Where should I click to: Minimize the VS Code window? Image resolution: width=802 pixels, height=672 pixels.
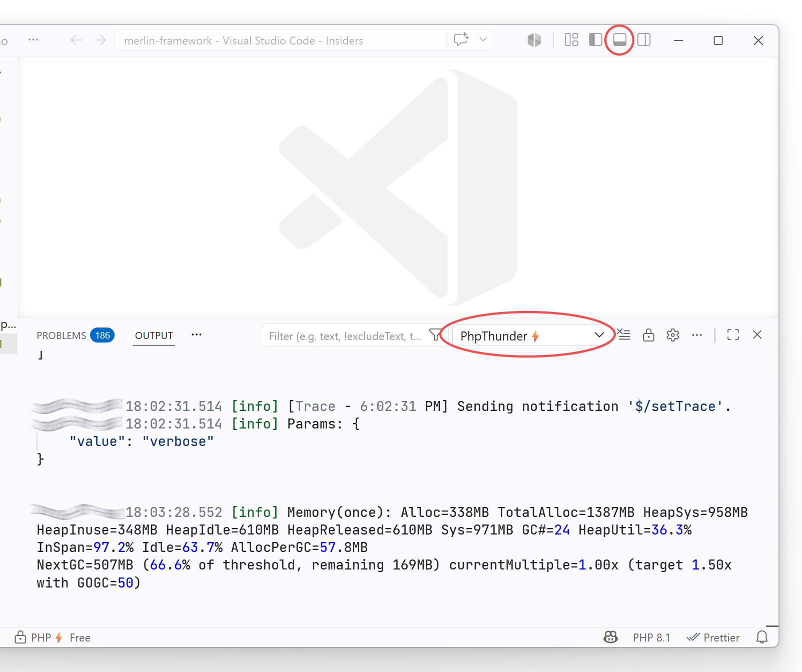678,40
